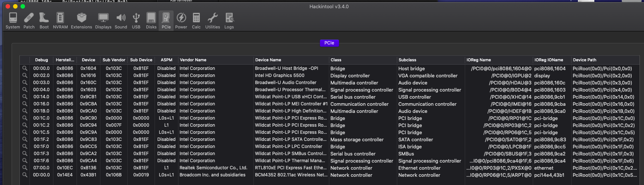The width and height of the screenshot is (644, 185).
Task: Open the Power section
Action: point(181,20)
